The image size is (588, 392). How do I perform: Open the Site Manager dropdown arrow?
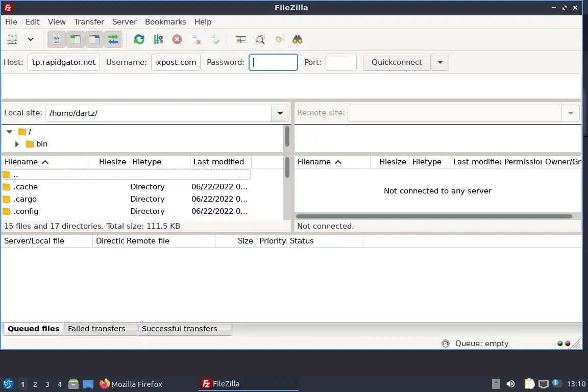click(31, 39)
